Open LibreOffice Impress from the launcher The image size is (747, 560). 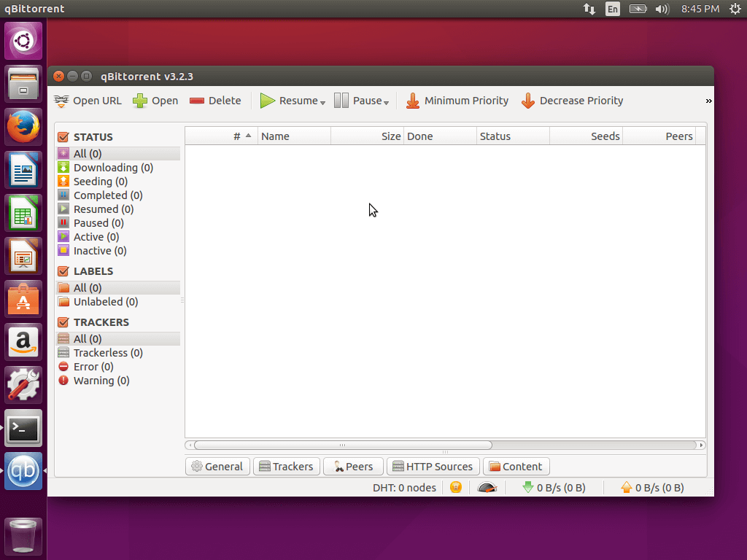click(23, 256)
